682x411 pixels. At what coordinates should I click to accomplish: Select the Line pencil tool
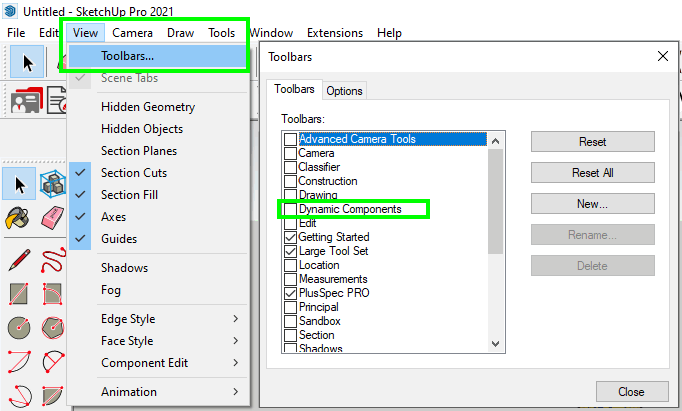tap(19, 260)
